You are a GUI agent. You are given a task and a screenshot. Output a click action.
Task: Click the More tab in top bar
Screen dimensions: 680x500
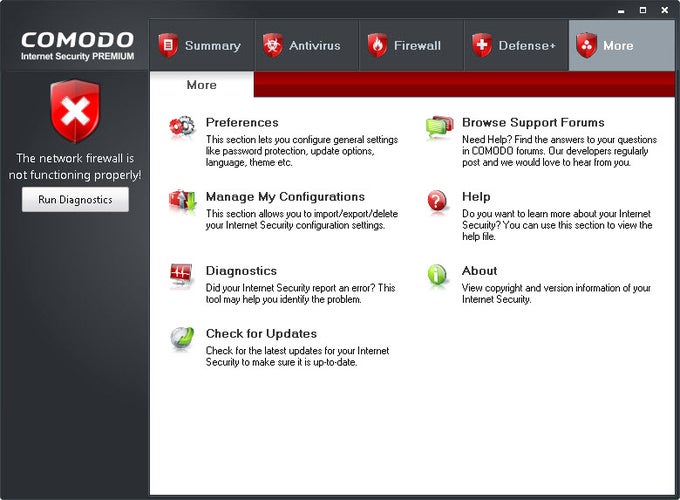tap(621, 45)
